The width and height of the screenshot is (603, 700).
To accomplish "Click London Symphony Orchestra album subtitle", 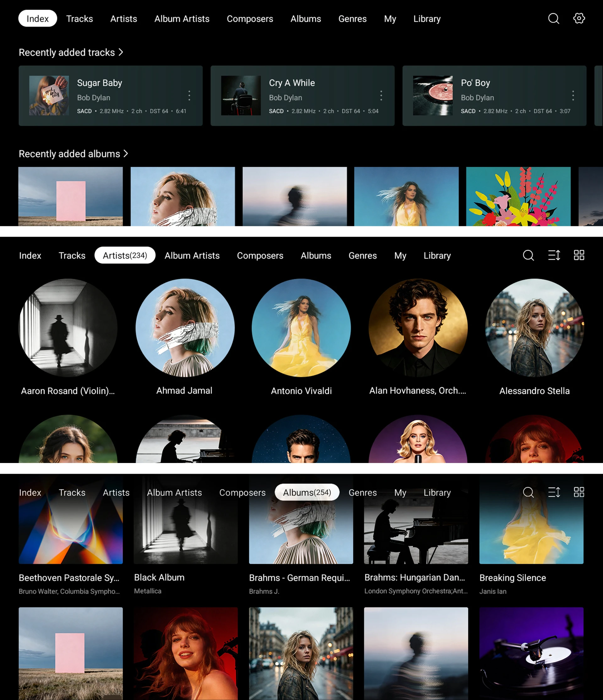I will tap(416, 591).
